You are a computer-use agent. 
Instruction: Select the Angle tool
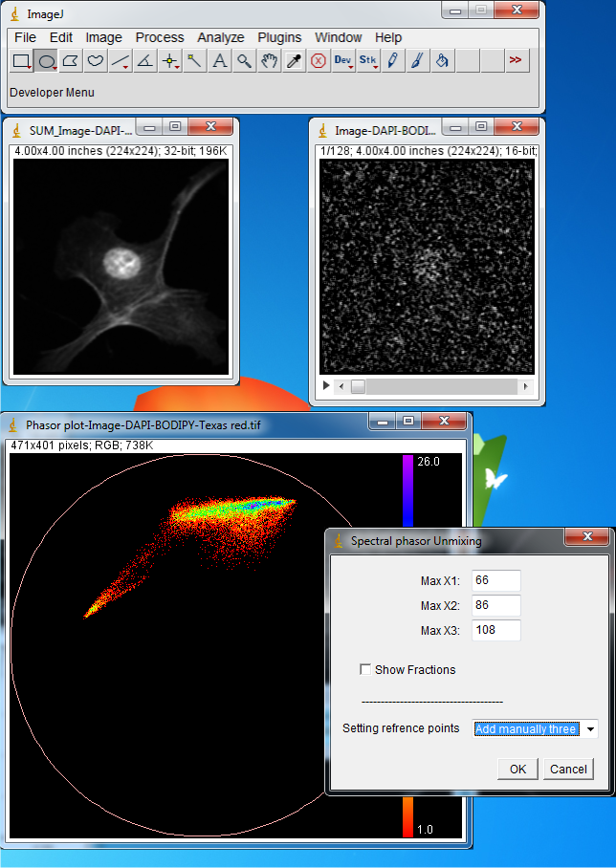point(144,61)
